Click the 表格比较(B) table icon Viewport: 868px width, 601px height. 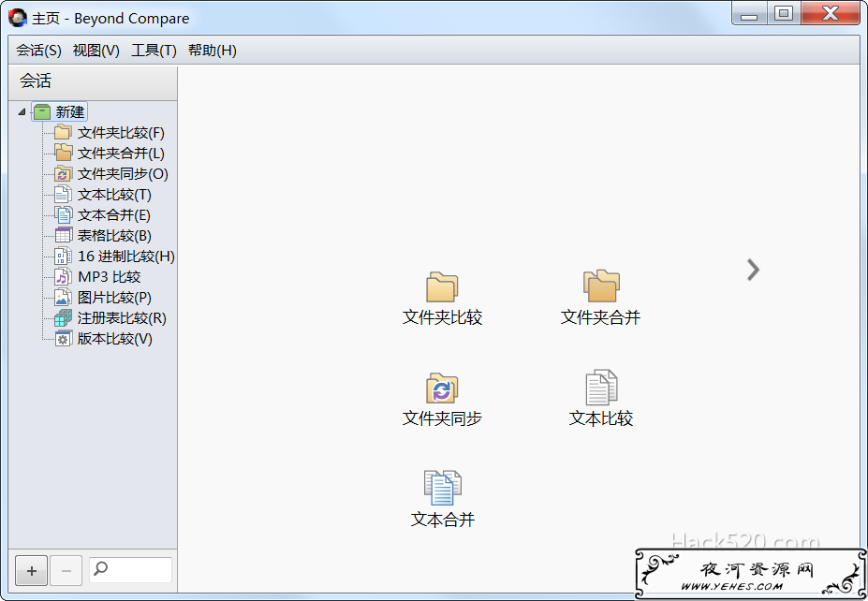(63, 235)
